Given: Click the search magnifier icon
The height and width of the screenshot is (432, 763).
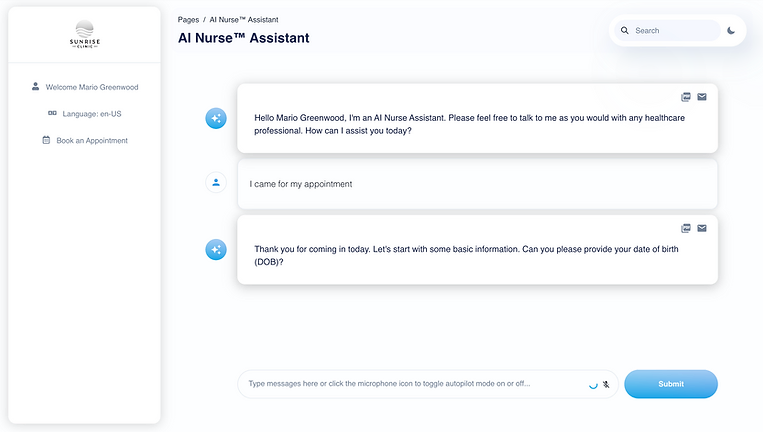Looking at the screenshot, I should point(625,31).
